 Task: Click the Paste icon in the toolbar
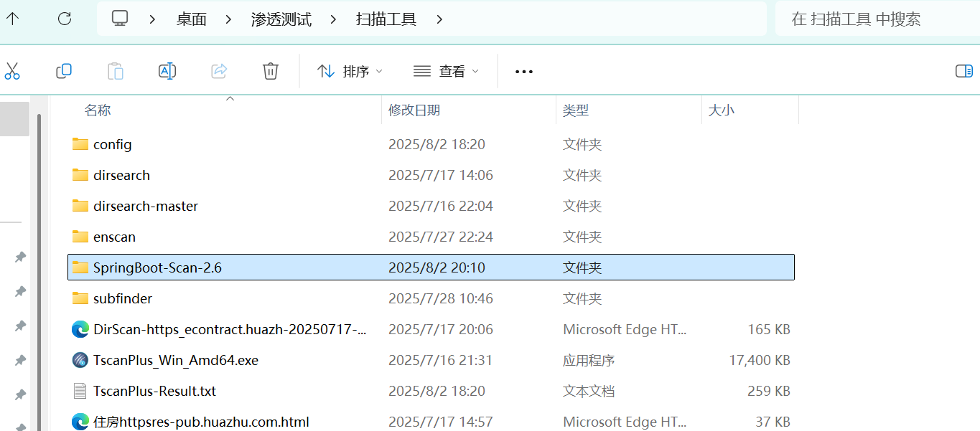[115, 71]
